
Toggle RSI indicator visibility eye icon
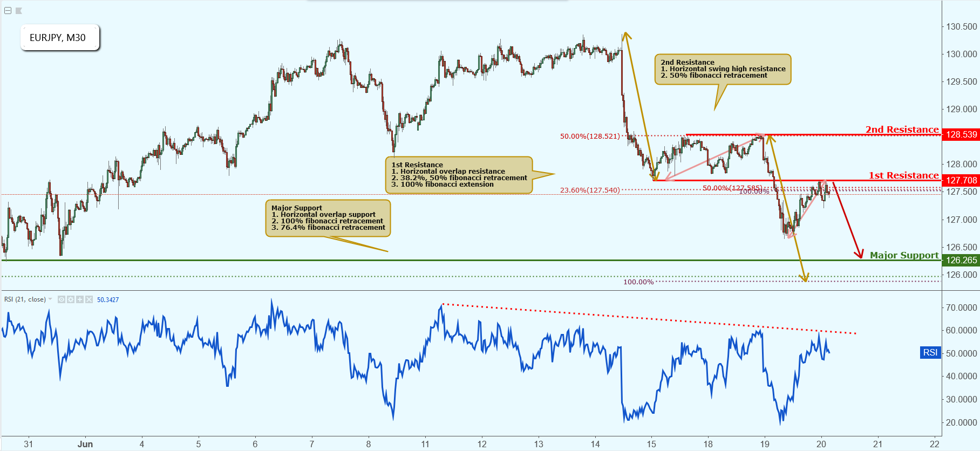62,299
